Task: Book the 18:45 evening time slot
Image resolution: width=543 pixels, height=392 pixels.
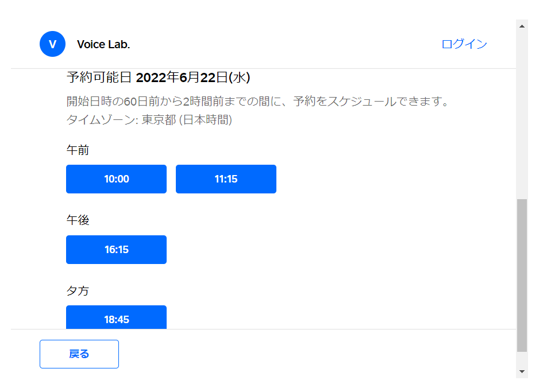Action: click(x=116, y=318)
